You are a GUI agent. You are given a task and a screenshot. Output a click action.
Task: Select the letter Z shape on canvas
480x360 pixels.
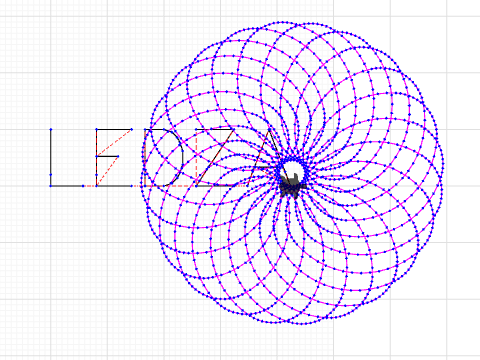tap(215, 157)
